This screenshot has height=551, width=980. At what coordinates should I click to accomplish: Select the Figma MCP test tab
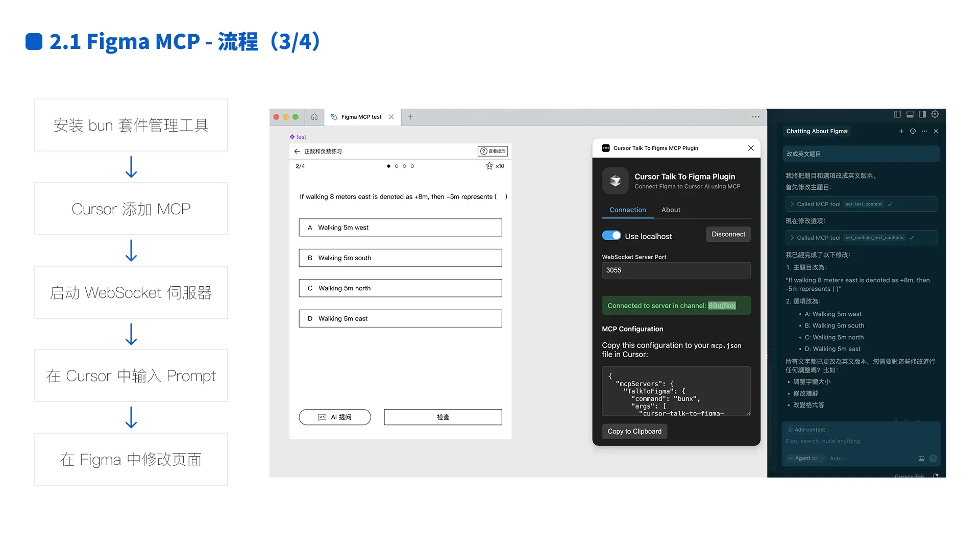point(361,117)
